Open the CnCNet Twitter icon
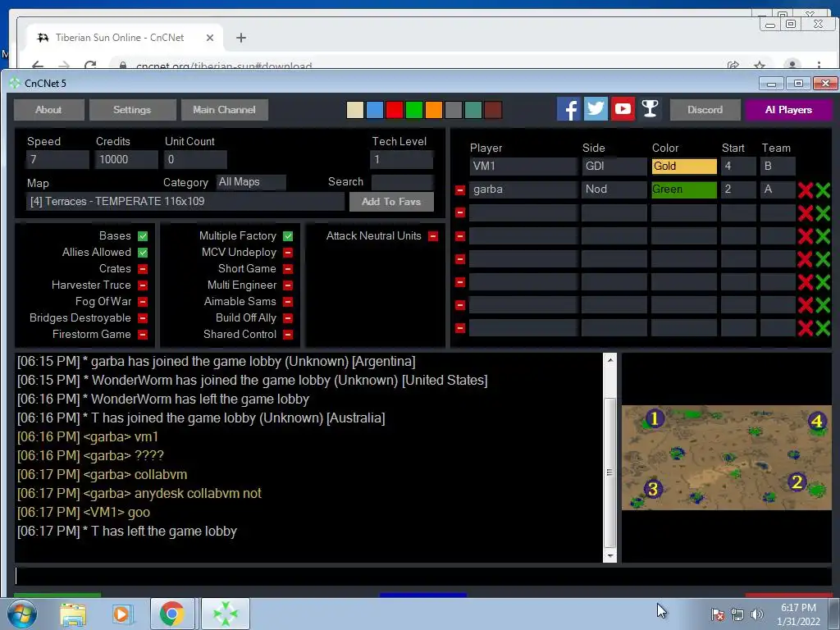 pos(596,109)
